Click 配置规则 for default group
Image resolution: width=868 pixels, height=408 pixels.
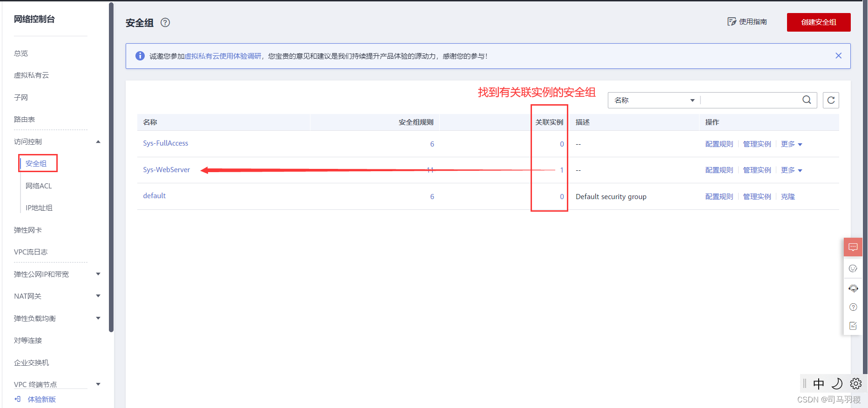[719, 197]
